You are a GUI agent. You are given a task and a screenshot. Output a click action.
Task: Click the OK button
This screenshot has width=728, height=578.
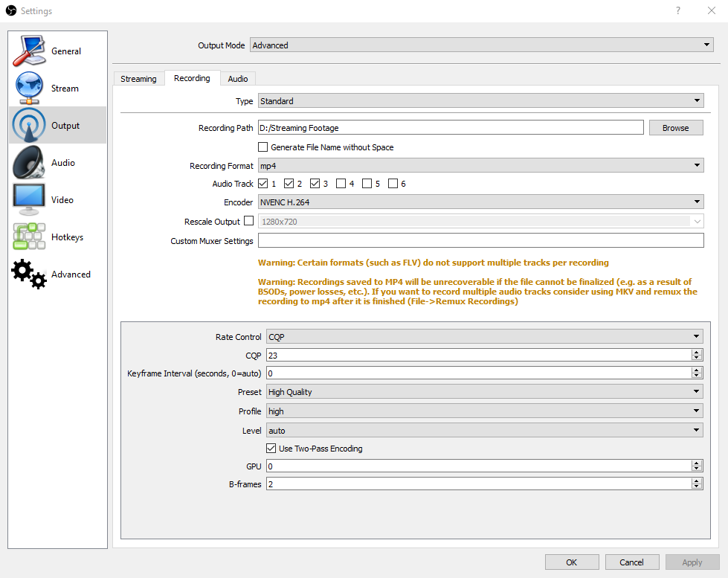click(x=572, y=562)
